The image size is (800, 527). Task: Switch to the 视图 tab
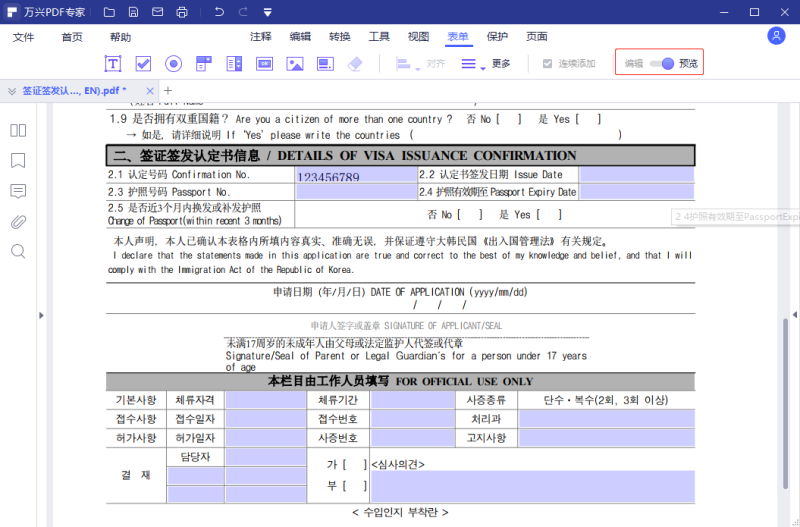click(418, 37)
